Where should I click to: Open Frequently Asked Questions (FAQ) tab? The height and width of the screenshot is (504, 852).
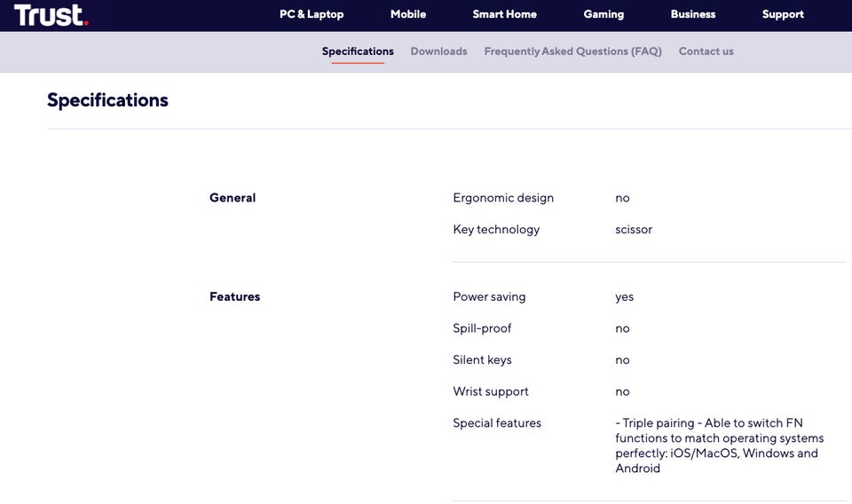572,51
